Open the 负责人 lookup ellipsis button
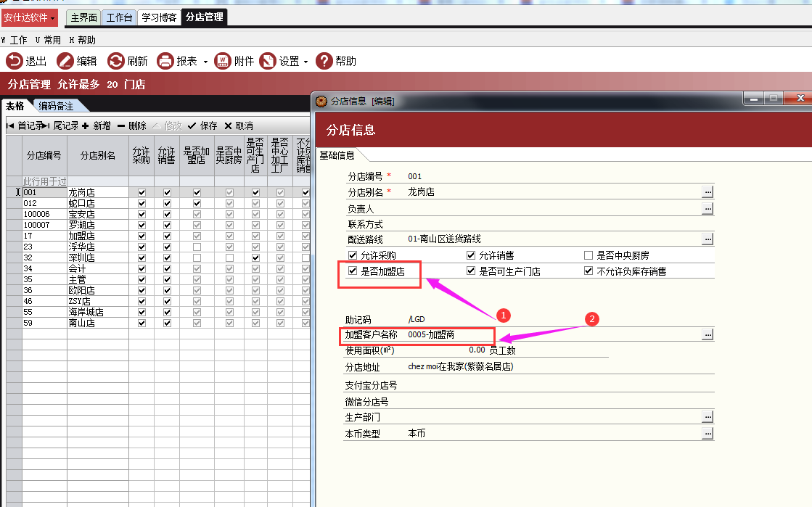Viewport: 812px width, 507px height. pyautogui.click(x=708, y=209)
